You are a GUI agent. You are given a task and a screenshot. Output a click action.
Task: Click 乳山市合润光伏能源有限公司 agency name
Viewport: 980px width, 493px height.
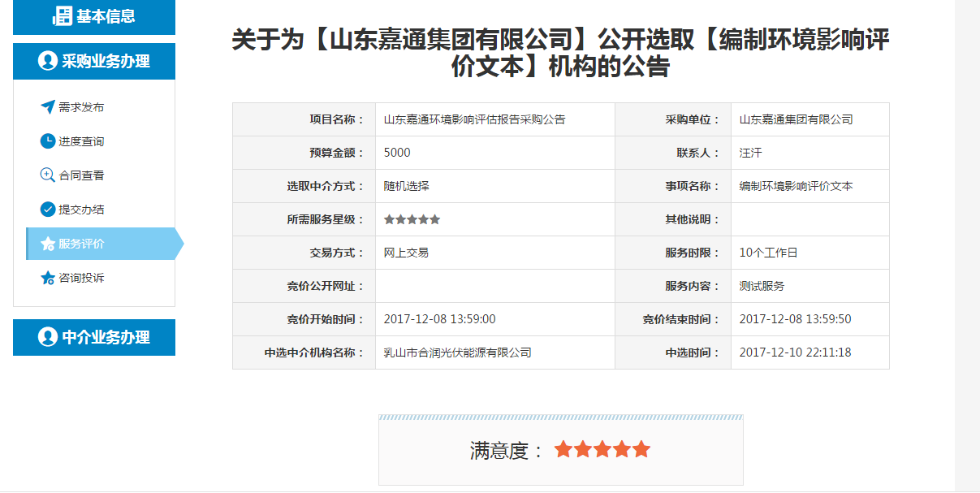[457, 352]
